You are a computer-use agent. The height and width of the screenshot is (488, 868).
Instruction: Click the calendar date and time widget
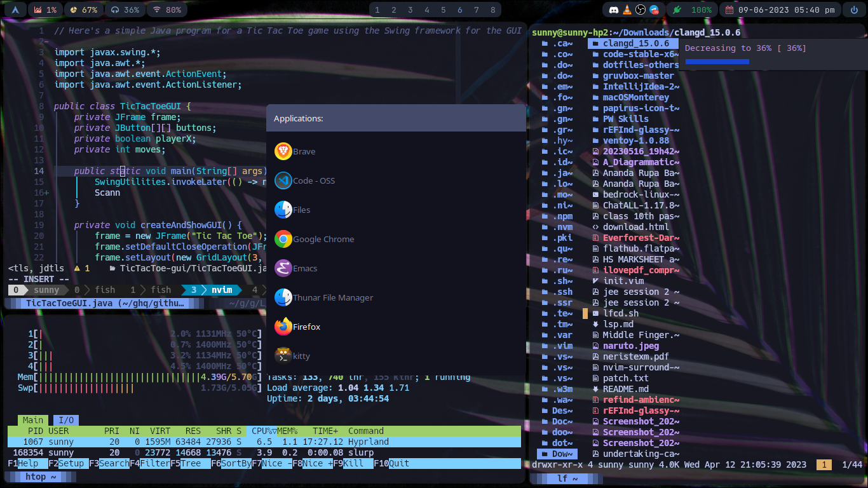[x=781, y=10]
